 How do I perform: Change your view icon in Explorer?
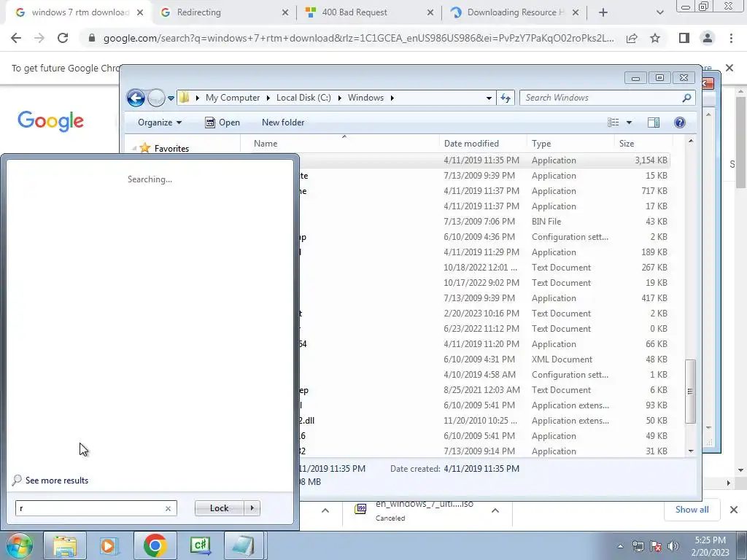pyautogui.click(x=613, y=122)
